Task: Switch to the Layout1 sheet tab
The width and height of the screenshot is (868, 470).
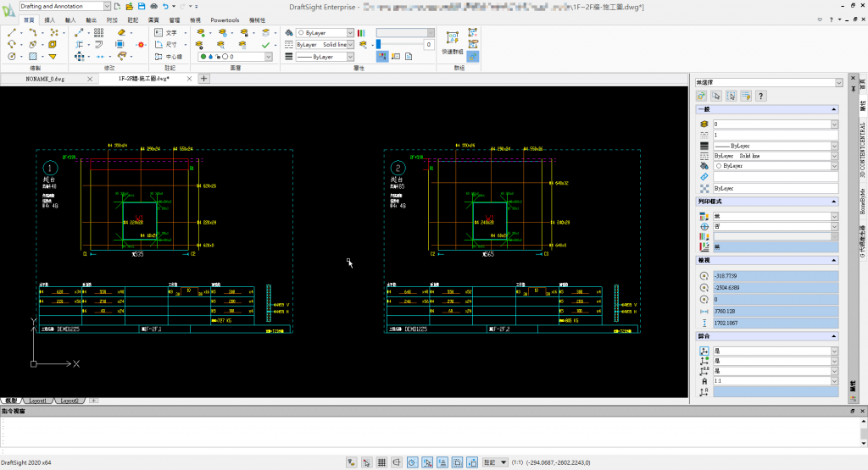Action: point(38,400)
